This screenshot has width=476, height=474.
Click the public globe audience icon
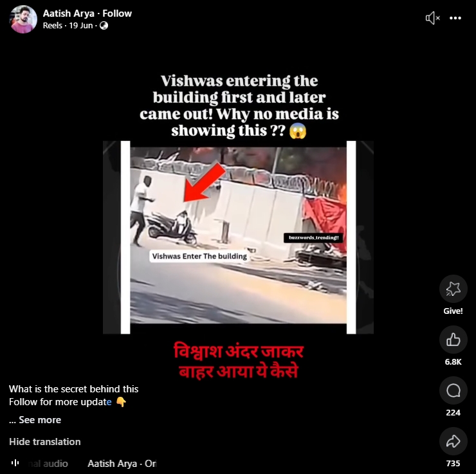pos(104,26)
